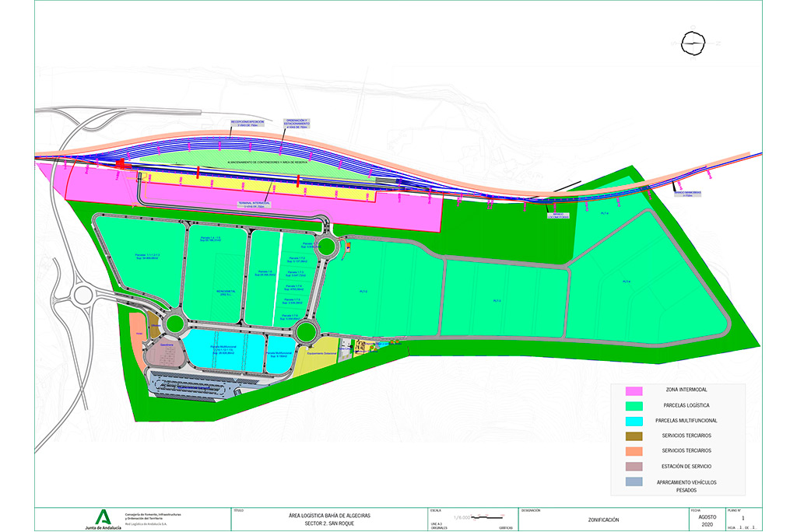This screenshot has width=797, height=532.
Task: Click the Terminal Intermodal callout label
Action: [255, 205]
